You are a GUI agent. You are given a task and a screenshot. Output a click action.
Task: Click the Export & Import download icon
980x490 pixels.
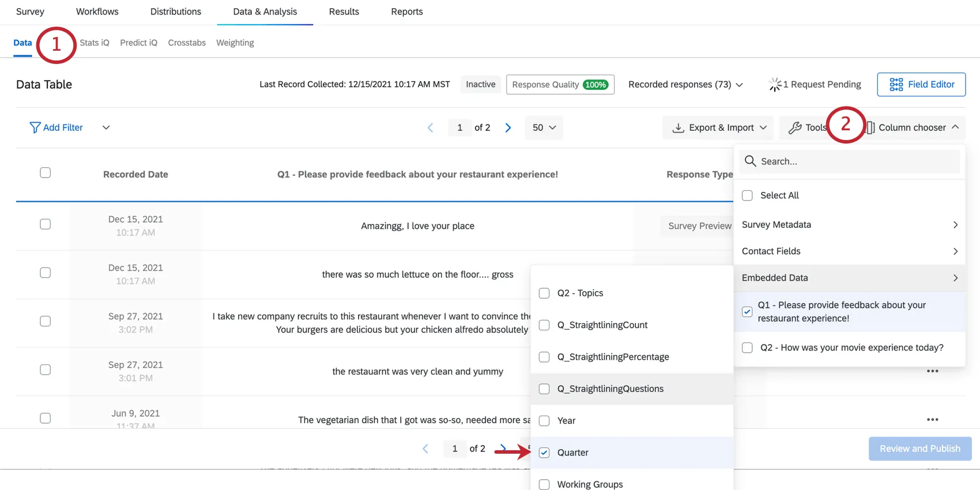679,127
